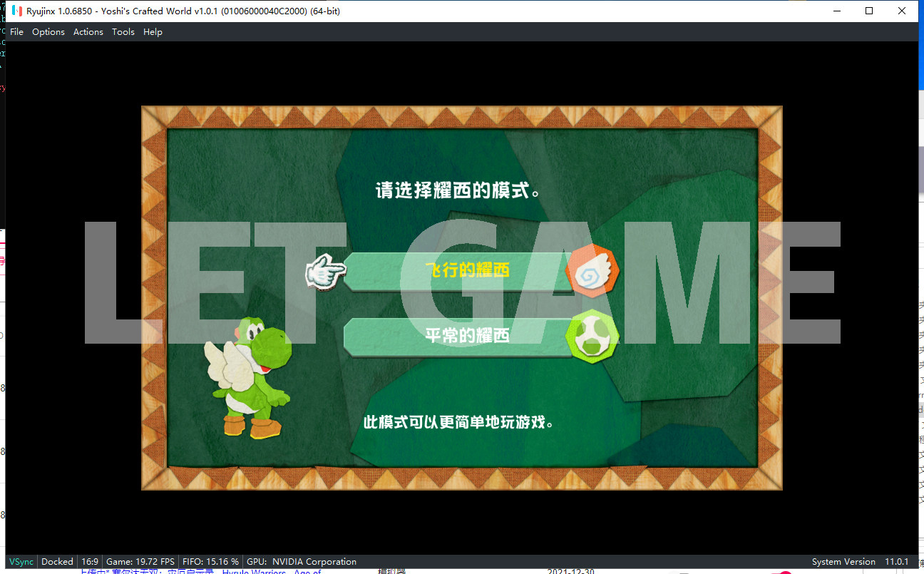This screenshot has height=574, width=924.
Task: Click the white pointing glove cursor
Action: [x=325, y=271]
